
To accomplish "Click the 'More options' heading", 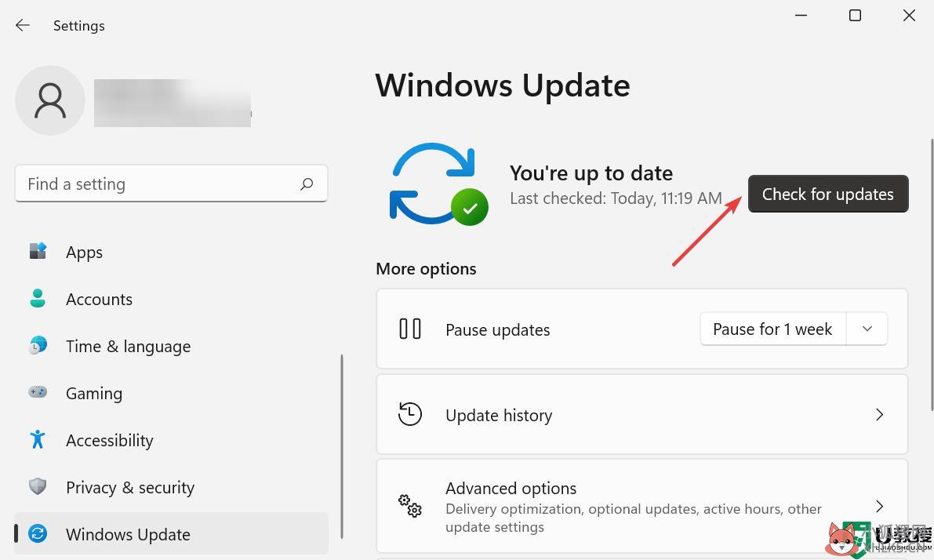I will click(x=426, y=269).
